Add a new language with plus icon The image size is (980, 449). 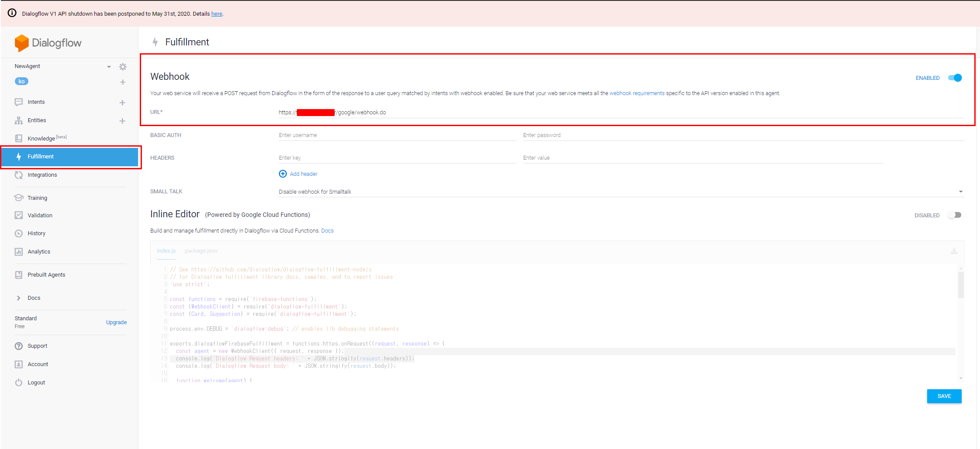pos(123,82)
